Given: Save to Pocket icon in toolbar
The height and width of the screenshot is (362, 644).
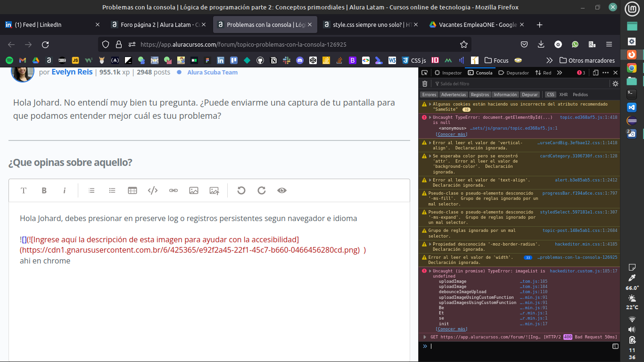Looking at the screenshot, I should (x=524, y=44).
